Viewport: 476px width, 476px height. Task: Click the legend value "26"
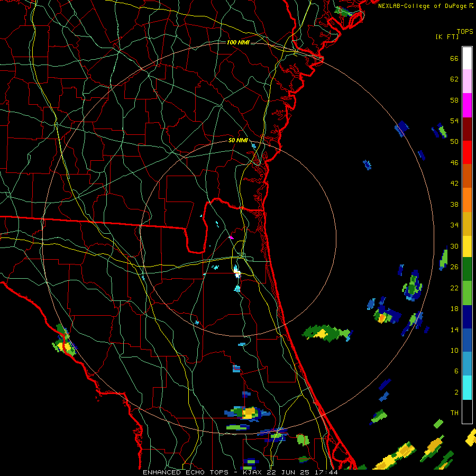click(454, 267)
